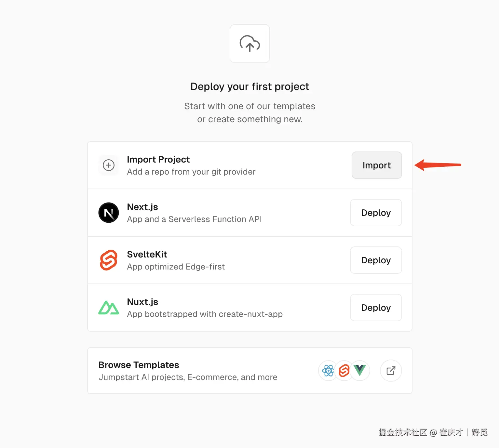Click the green Nuxt.js logo icon
This screenshot has height=448, width=499.
[x=109, y=308]
